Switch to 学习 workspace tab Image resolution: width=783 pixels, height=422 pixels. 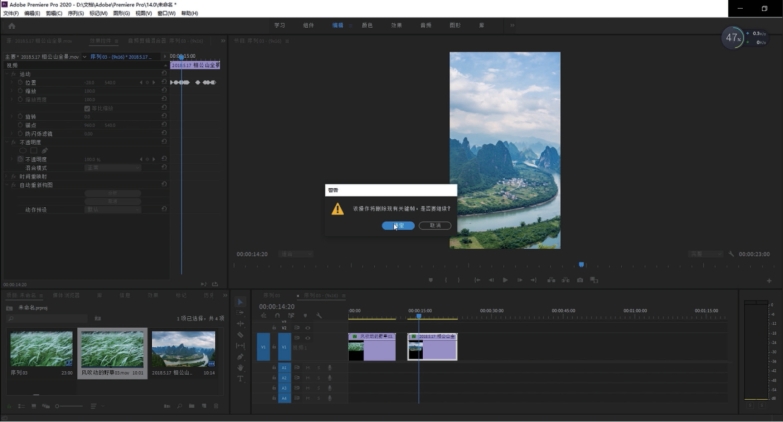point(280,25)
